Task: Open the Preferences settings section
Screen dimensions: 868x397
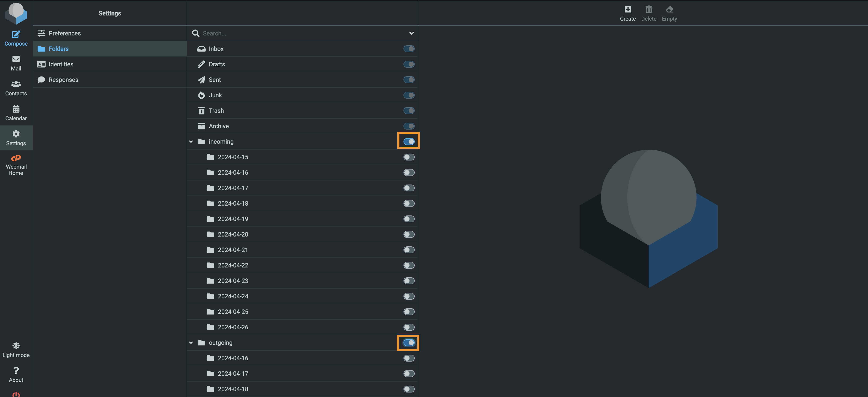Action: [x=110, y=33]
